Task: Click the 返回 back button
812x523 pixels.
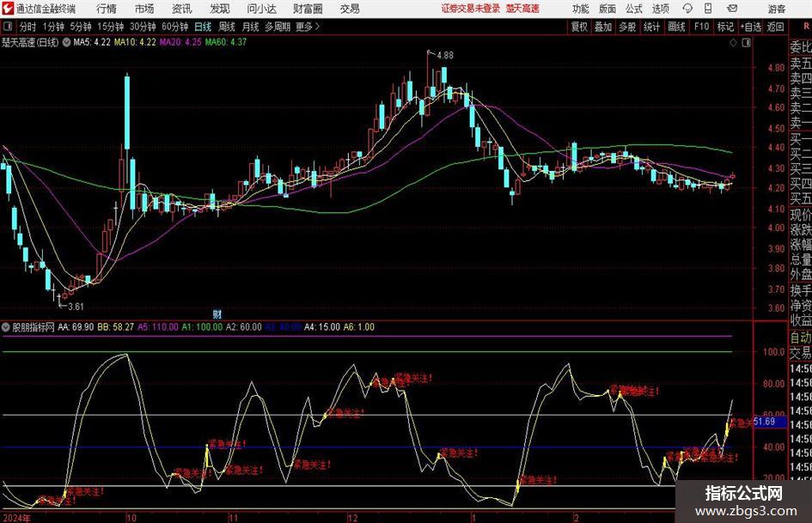Action: 775,27
